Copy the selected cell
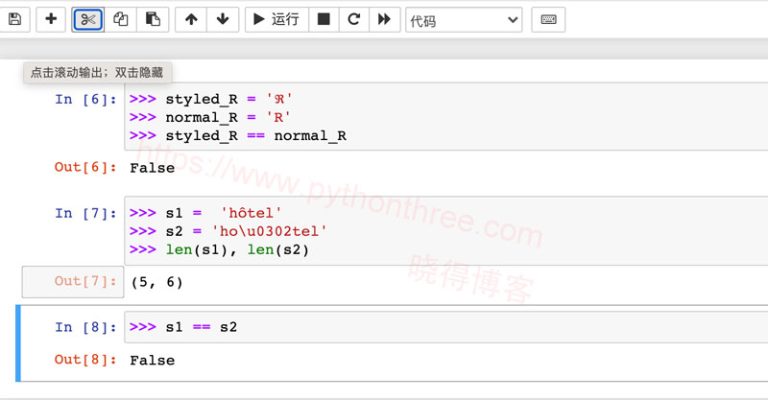This screenshot has width=768, height=400. point(120,19)
